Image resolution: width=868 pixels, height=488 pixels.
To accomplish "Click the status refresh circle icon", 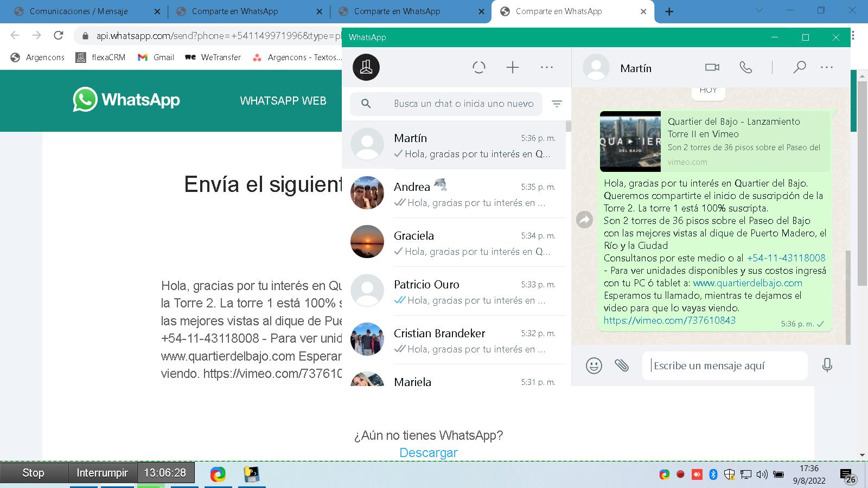I will click(x=478, y=67).
